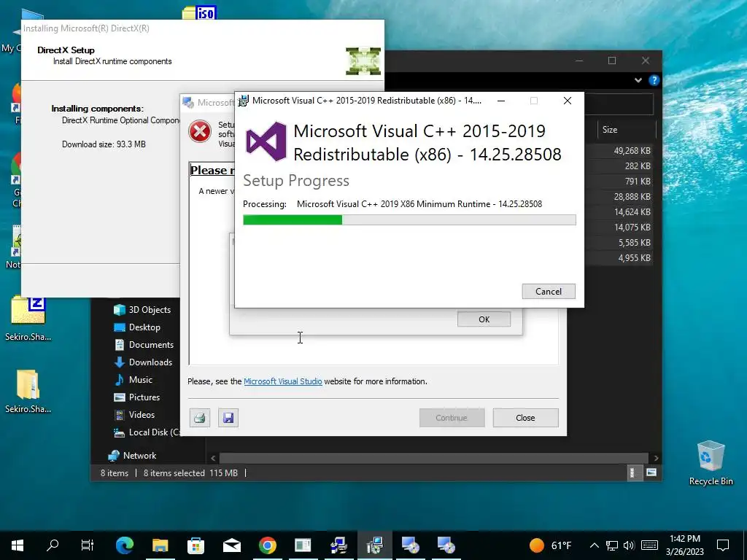
Task: Open the notification center icon
Action: click(723, 545)
